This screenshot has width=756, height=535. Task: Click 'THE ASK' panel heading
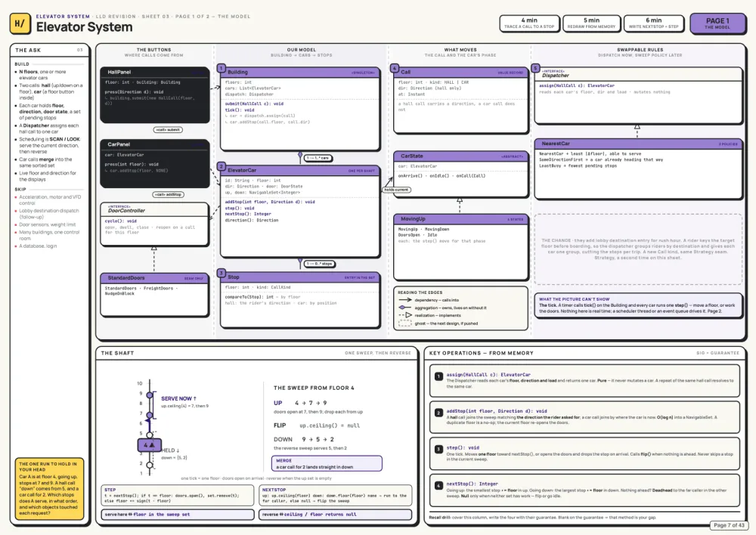pos(28,50)
